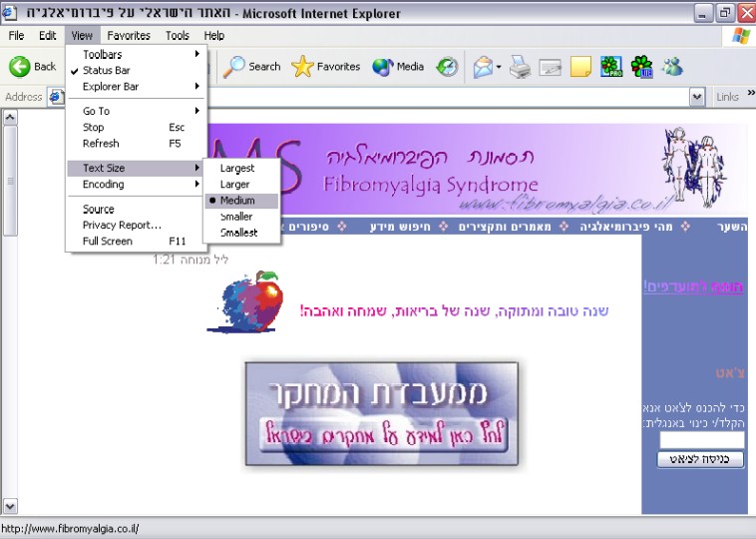Image resolution: width=756 pixels, height=539 pixels.
Task: Open the Edit menu
Action: [x=47, y=36]
